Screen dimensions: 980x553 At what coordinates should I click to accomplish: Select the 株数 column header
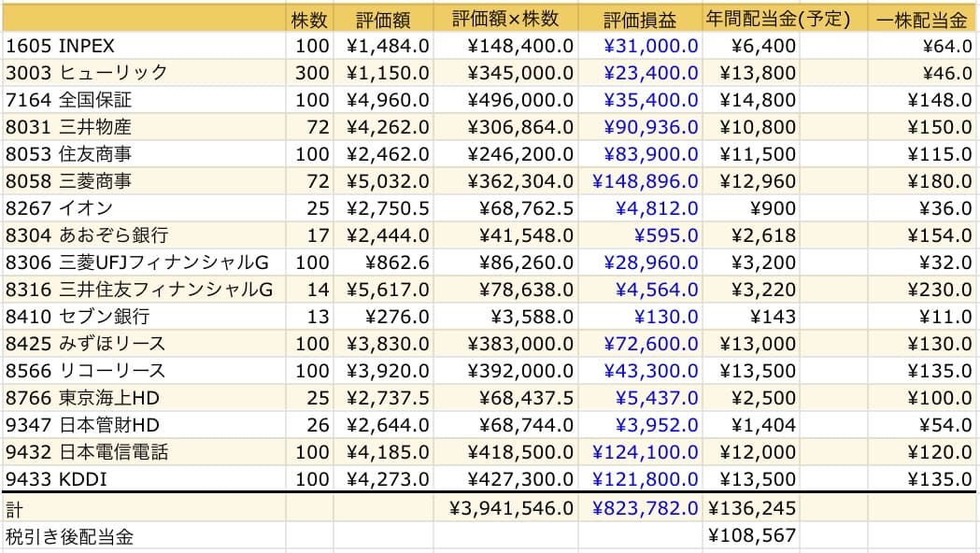click(309, 20)
